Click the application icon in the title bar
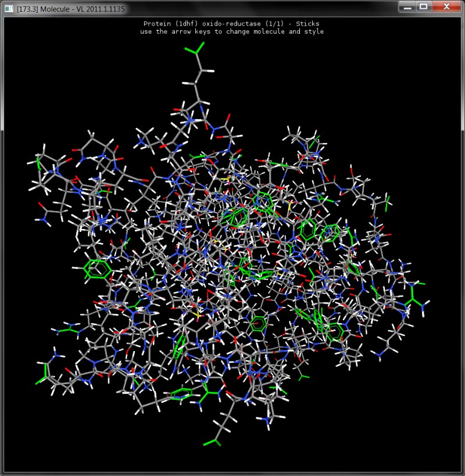 pos(9,9)
